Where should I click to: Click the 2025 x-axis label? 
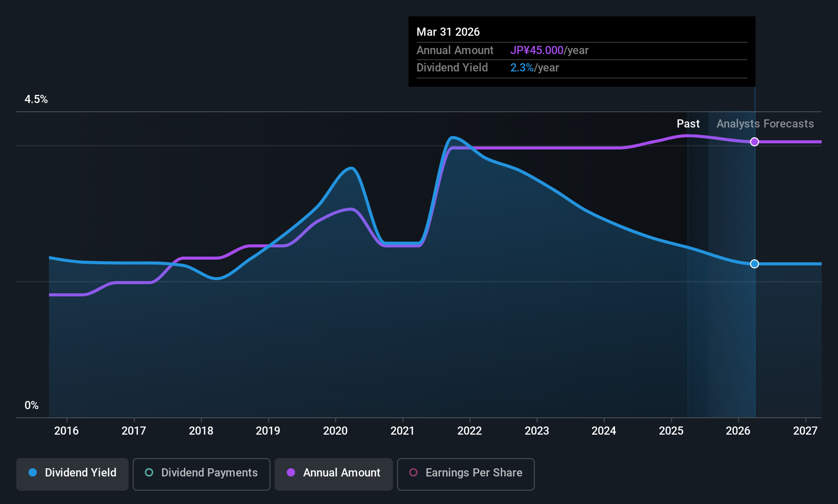tap(671, 431)
